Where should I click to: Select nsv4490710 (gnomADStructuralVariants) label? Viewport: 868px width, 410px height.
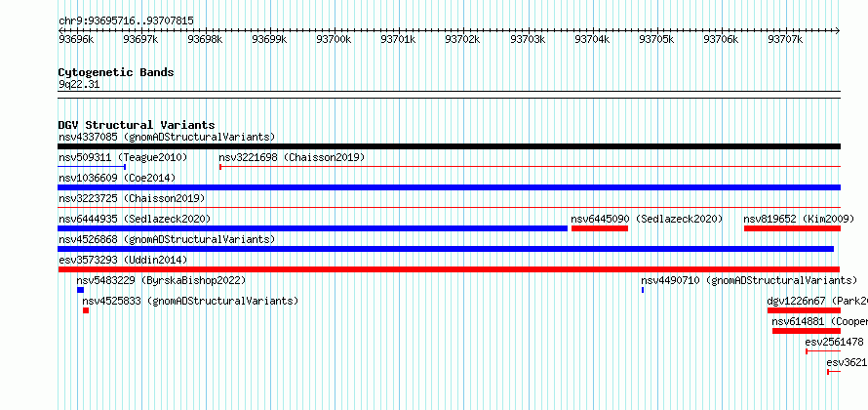tap(749, 280)
